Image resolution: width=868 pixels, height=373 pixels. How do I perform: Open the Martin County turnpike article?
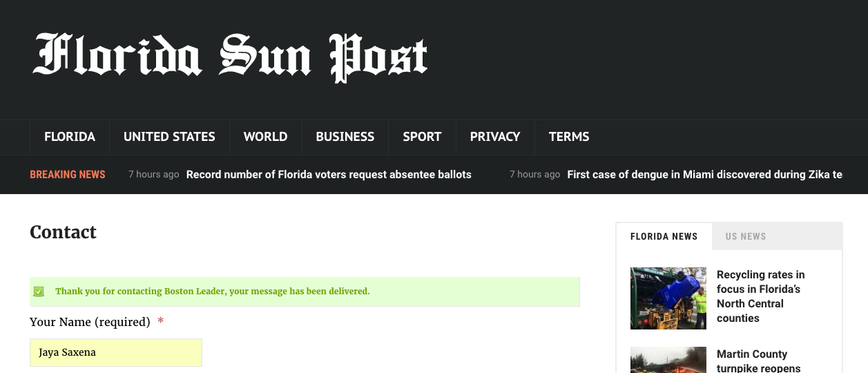tap(758, 361)
